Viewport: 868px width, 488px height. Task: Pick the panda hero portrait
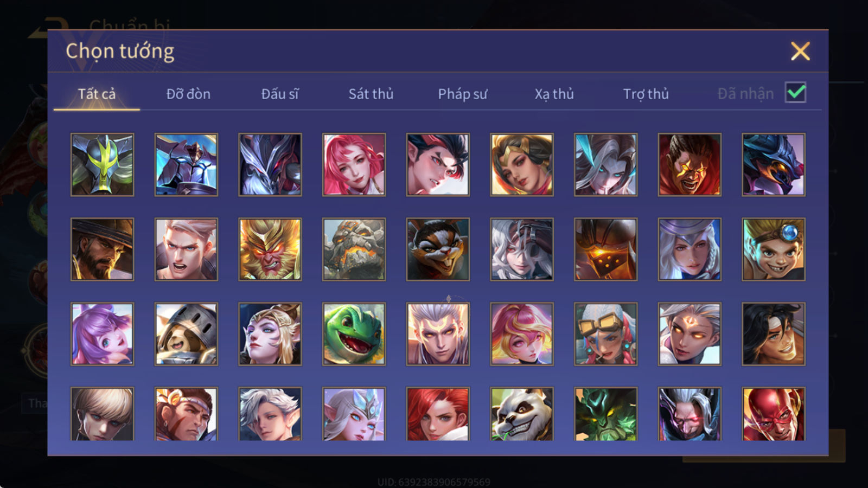[x=522, y=414]
